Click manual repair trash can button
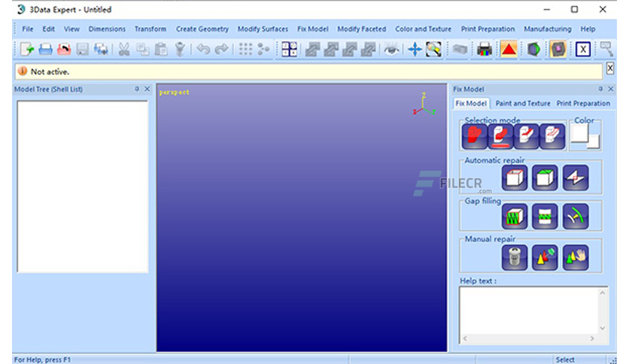The width and height of the screenshot is (629, 364). [515, 257]
